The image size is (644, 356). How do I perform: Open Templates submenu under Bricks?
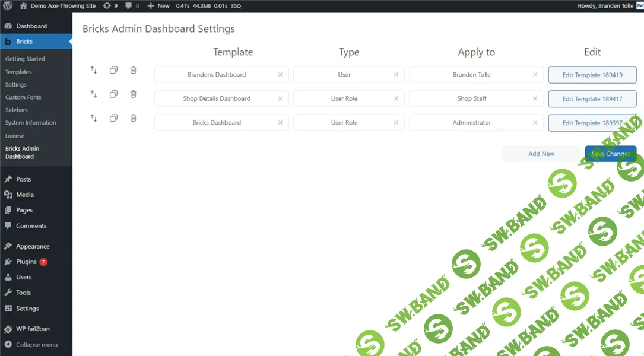[x=18, y=72]
